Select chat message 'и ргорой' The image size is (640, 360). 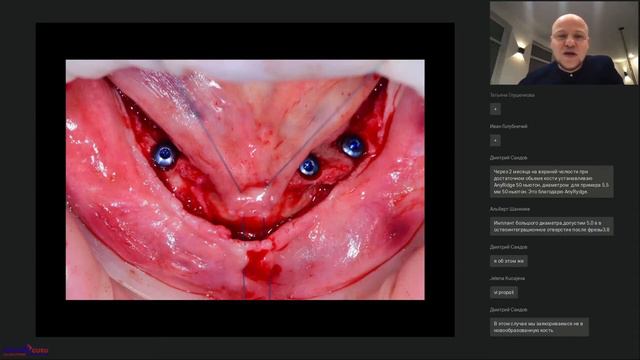tap(504, 292)
